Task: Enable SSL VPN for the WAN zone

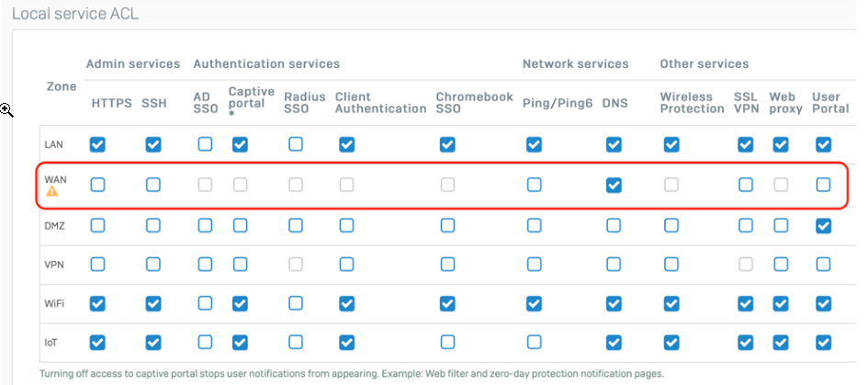Action: point(746,185)
